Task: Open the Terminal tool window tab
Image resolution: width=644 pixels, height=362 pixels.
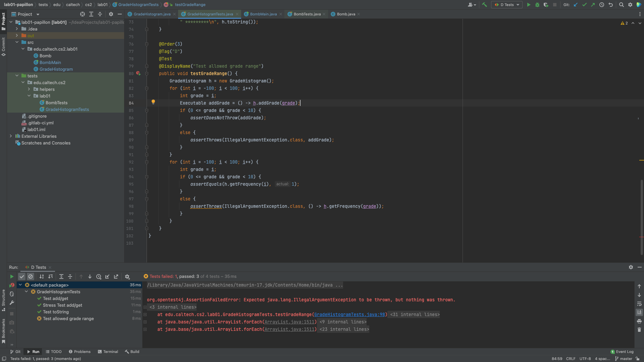Action: point(108,352)
